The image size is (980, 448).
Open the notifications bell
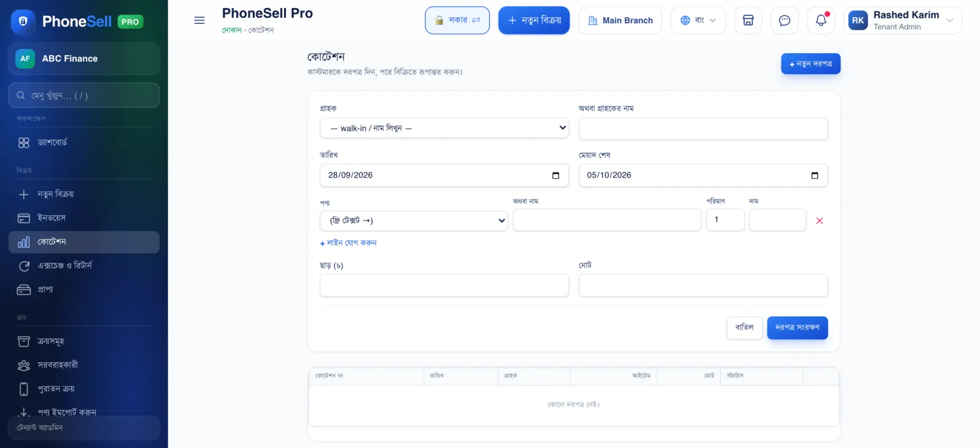coord(821,20)
